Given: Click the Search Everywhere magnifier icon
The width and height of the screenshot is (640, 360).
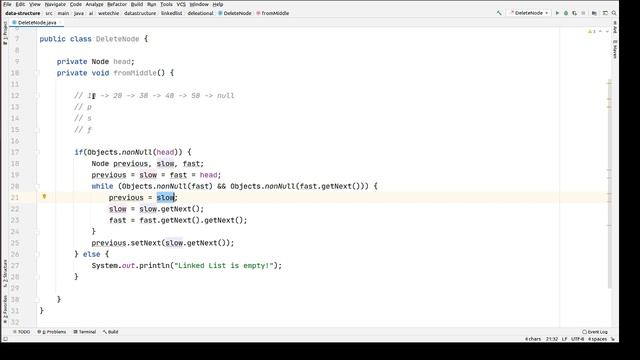Looking at the screenshot, I should tap(614, 13).
